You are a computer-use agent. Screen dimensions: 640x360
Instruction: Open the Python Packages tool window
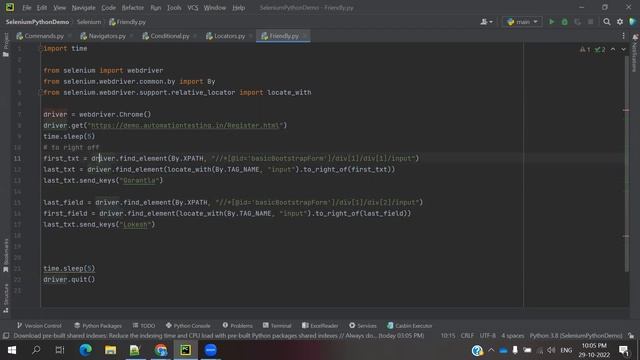[x=98, y=326]
